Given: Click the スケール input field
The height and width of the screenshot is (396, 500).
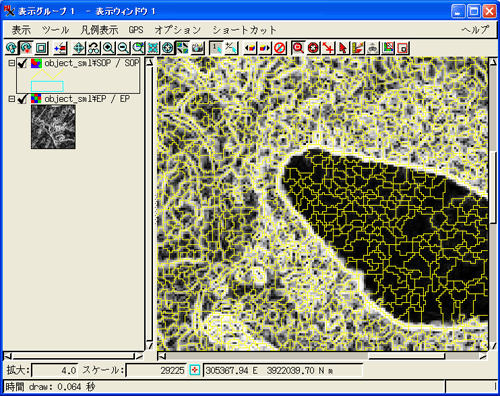Looking at the screenshot, I should coord(156,370).
